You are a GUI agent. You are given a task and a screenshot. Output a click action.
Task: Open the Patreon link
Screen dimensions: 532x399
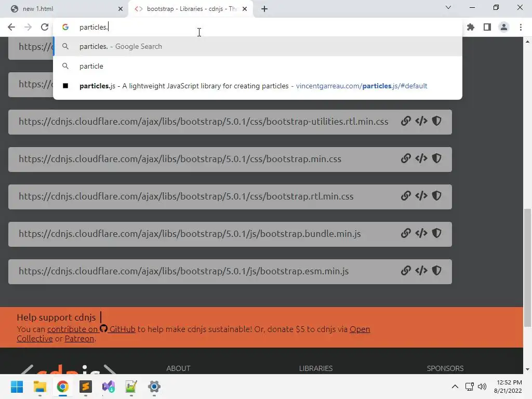point(79,339)
